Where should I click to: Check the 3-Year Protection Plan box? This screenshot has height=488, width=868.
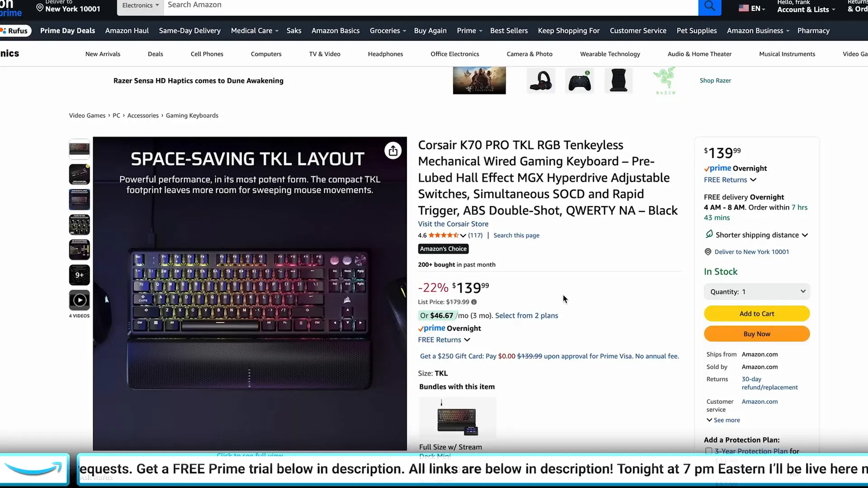pos(709,451)
